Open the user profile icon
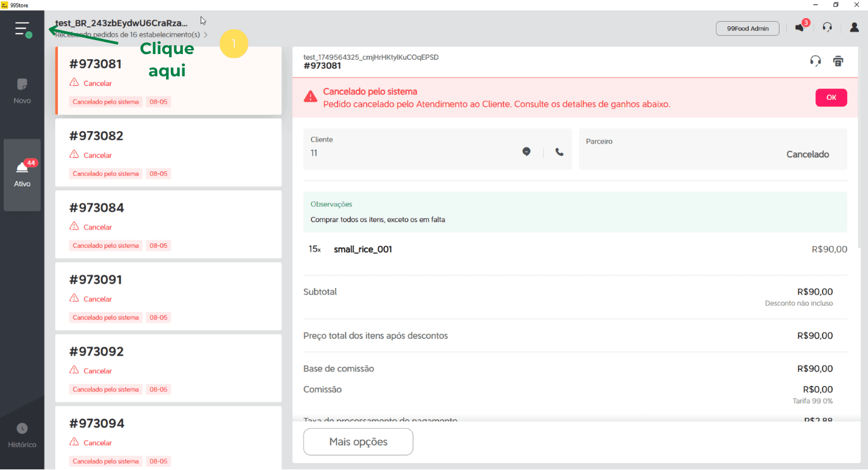Screen dimensions: 868x470 [854, 28]
